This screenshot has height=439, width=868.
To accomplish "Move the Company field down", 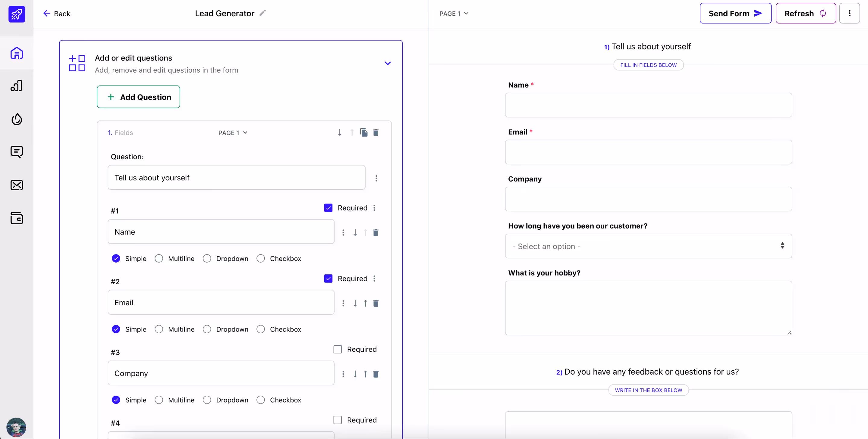I will tap(355, 374).
